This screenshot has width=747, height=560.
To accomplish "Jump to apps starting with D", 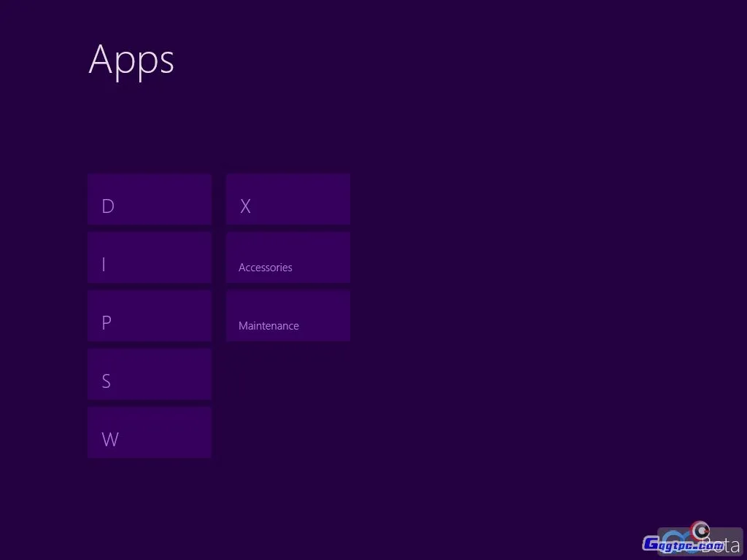I will (149, 199).
